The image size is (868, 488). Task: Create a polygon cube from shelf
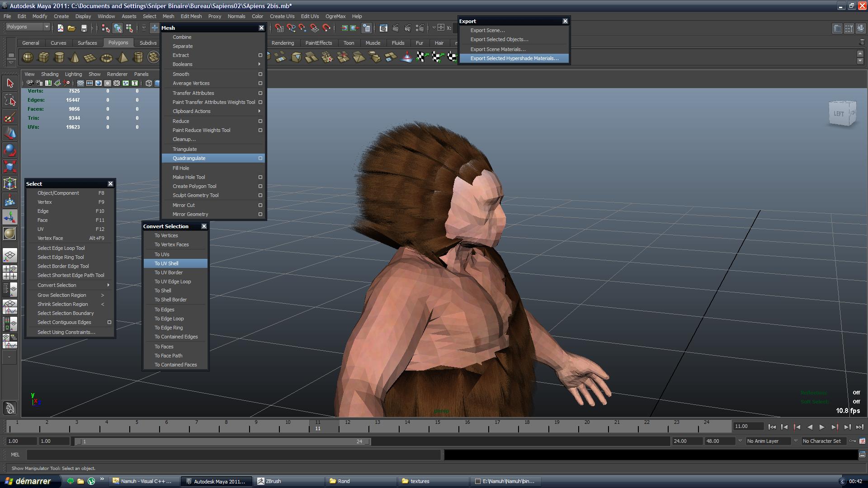point(44,57)
